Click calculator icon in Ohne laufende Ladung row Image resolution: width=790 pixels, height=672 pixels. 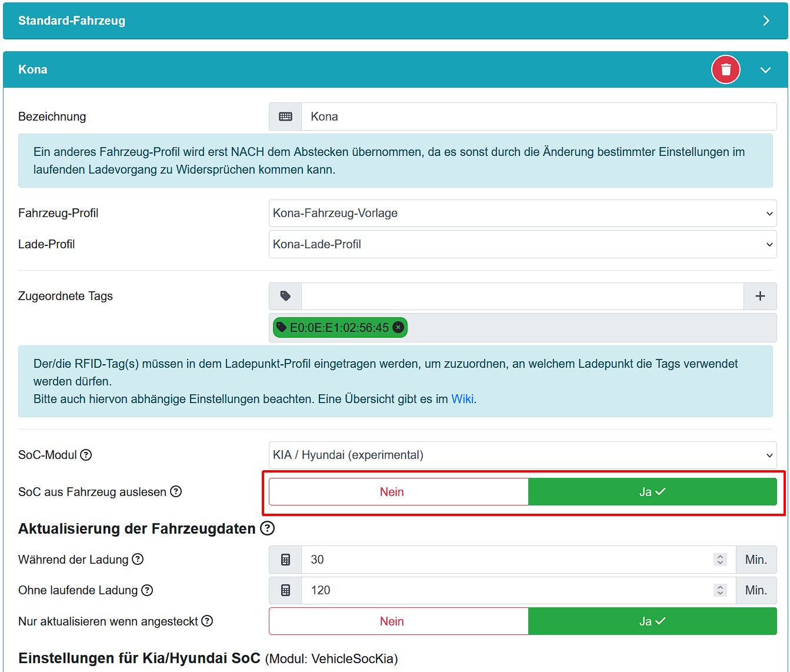[x=285, y=590]
